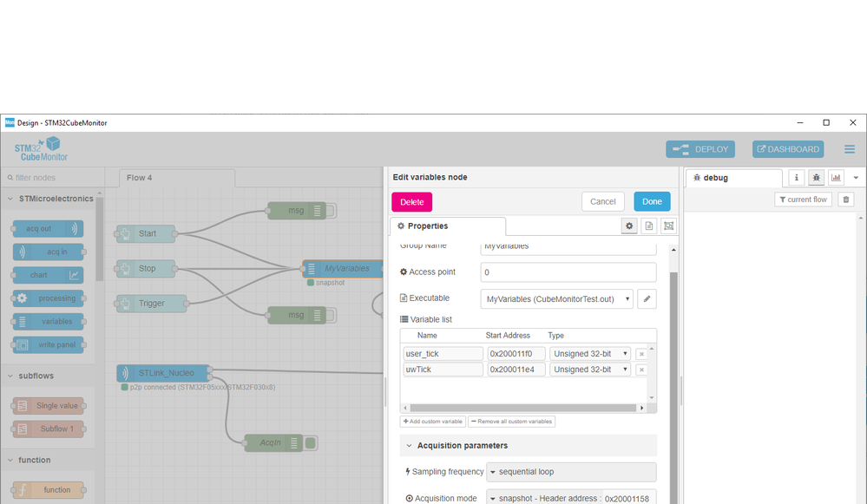The image size is (867, 504).
Task: Edit the user_tick name field
Action: (443, 354)
